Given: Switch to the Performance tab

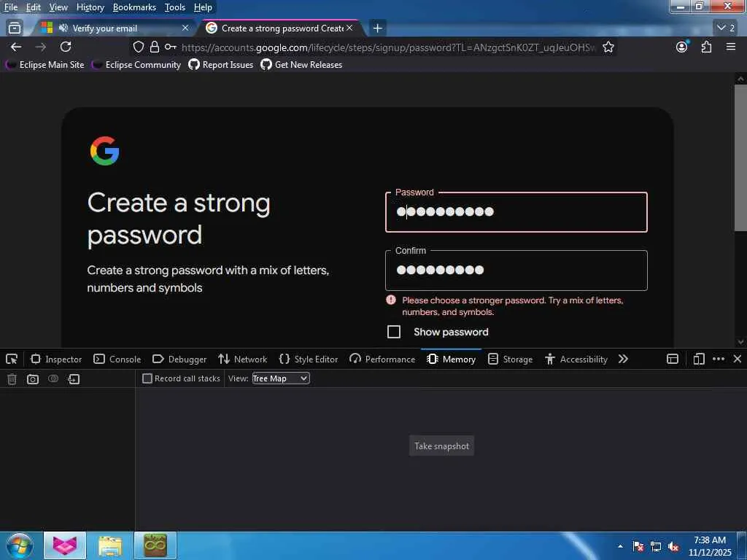Looking at the screenshot, I should [382, 359].
